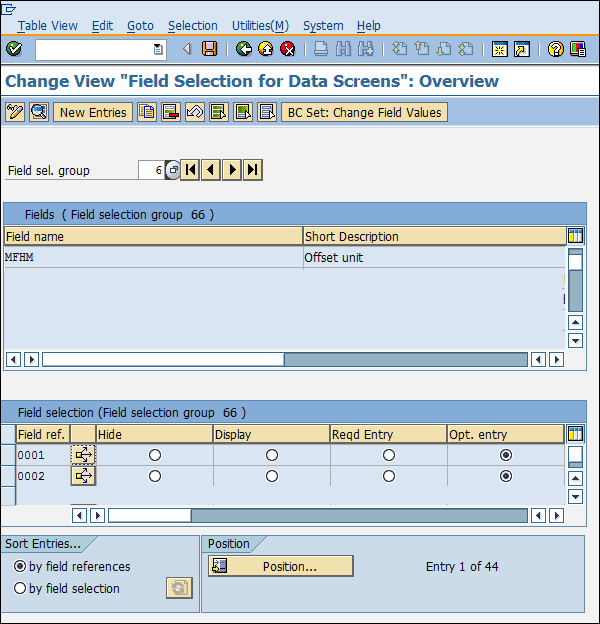
Task: Click BC Set: Change Field Values button
Action: pyautogui.click(x=364, y=112)
